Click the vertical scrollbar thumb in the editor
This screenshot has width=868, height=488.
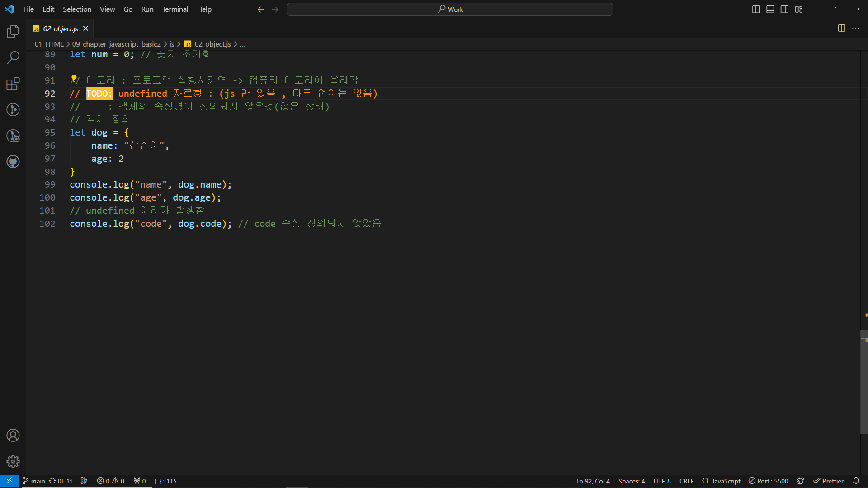(863, 382)
